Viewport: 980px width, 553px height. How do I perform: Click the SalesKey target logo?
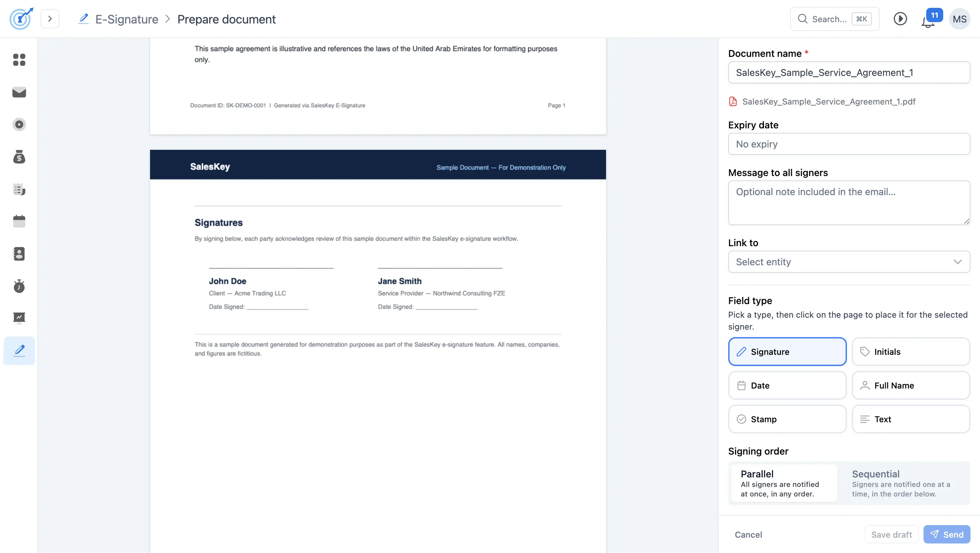point(21,19)
